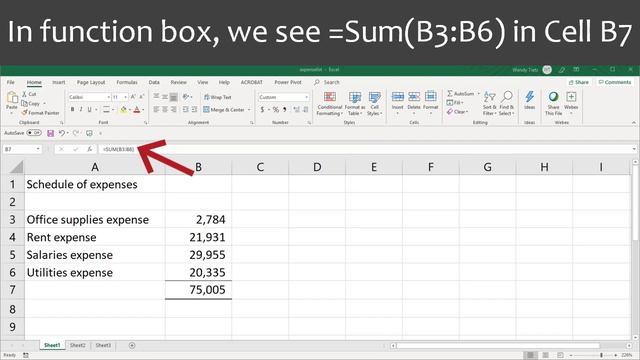Click the Cut scissors command
This screenshot has width=640, height=360.
pos(29,94)
